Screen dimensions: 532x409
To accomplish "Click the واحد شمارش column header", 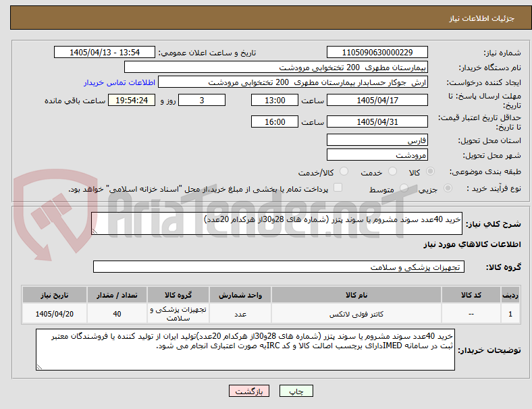I will (240, 295).
